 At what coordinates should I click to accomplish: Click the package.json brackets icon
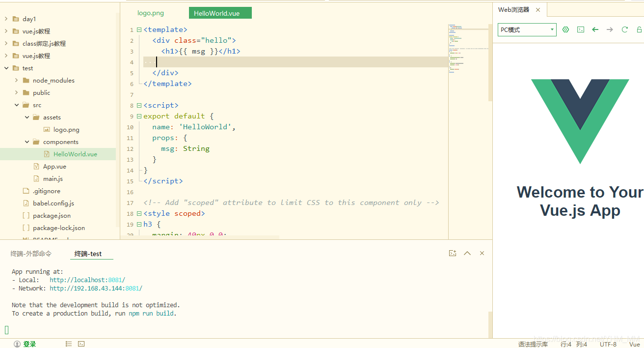26,215
